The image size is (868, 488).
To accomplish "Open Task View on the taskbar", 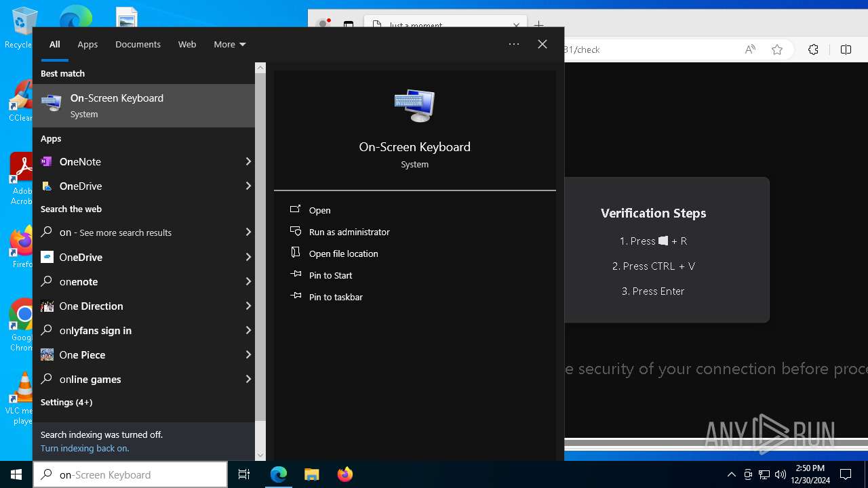I will (x=244, y=474).
